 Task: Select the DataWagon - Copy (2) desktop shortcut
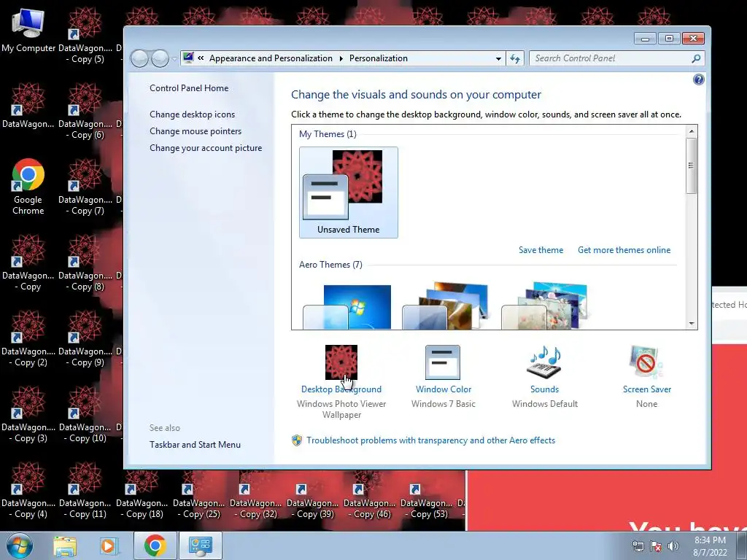point(28,338)
